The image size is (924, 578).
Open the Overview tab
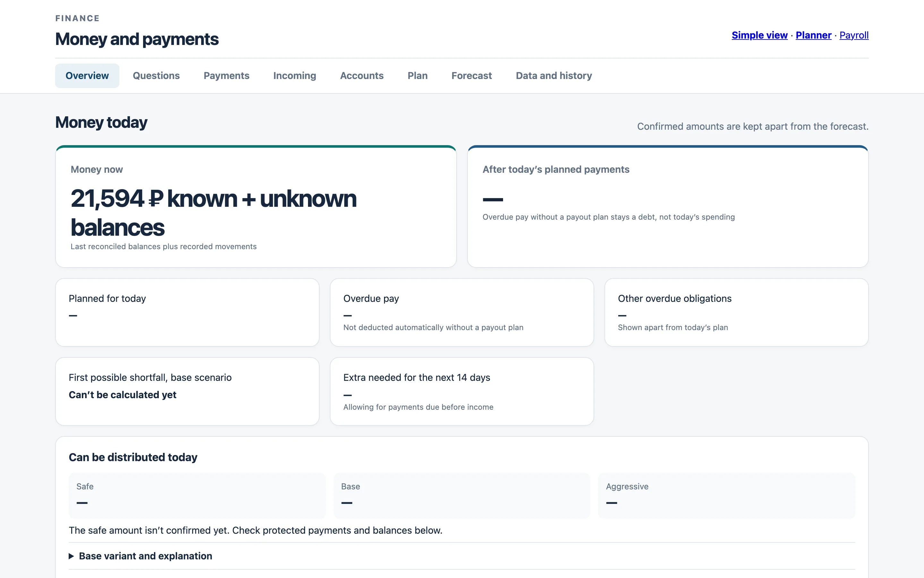pos(87,76)
